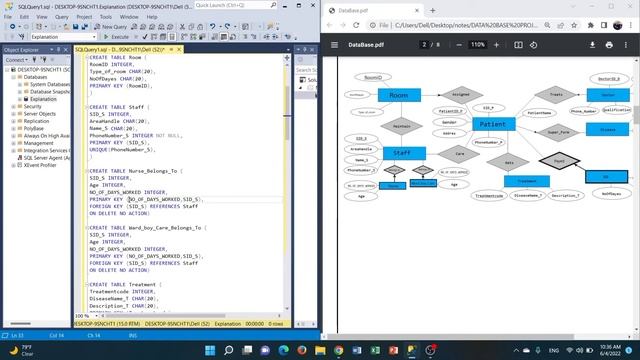640x360 pixels.
Task: Expand the Explanation database node
Action: [20, 99]
